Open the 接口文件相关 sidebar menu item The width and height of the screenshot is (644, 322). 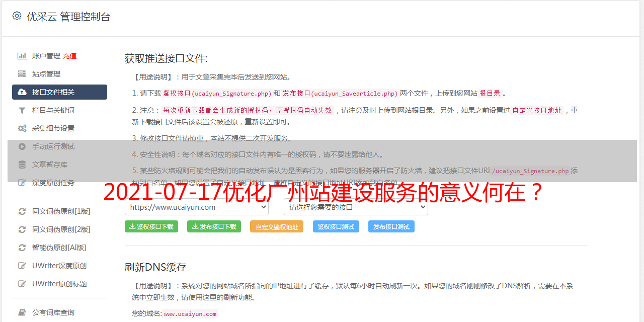tap(59, 92)
